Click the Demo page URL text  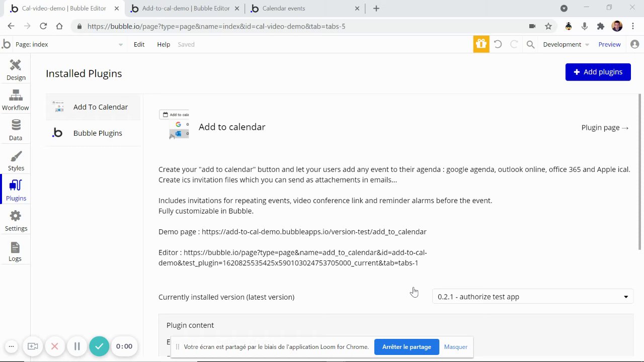(314, 232)
